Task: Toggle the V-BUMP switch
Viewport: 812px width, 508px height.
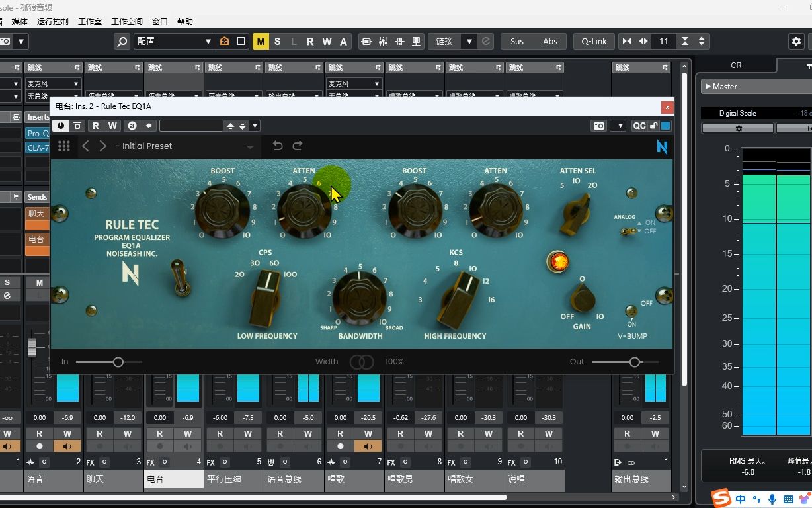Action: click(631, 310)
